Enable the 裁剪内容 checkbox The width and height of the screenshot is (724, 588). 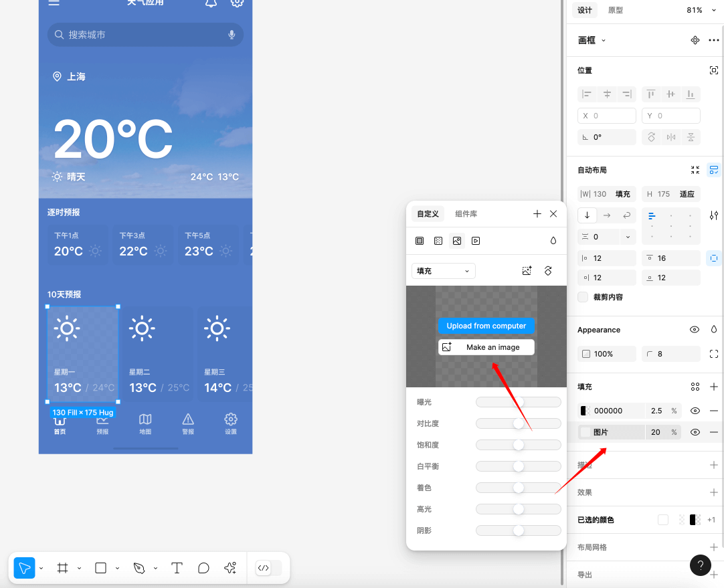tap(583, 297)
